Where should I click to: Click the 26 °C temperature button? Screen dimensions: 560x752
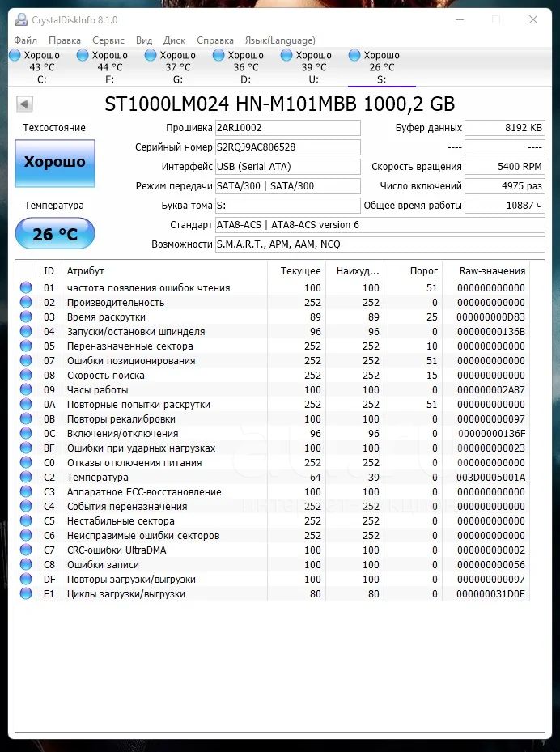(x=55, y=234)
